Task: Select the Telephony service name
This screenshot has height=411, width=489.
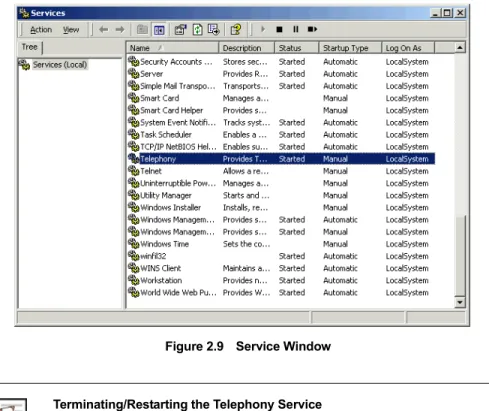Action: [158, 159]
